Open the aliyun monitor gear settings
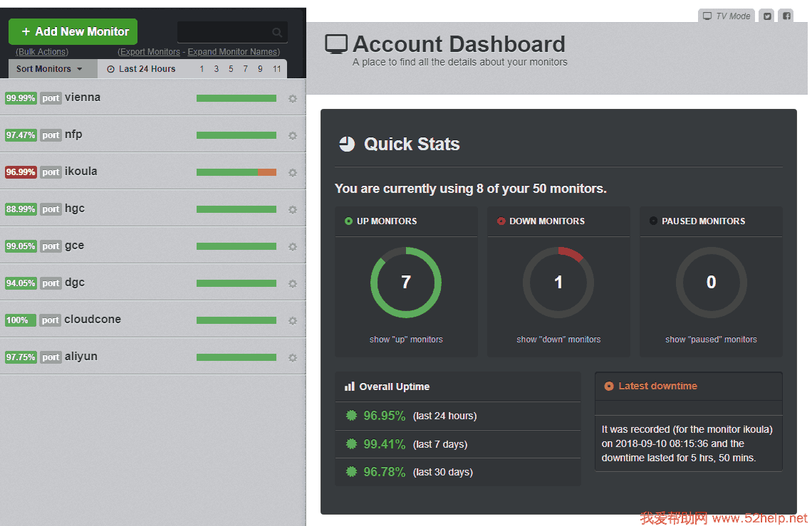Image resolution: width=812 pixels, height=526 pixels. coord(292,358)
